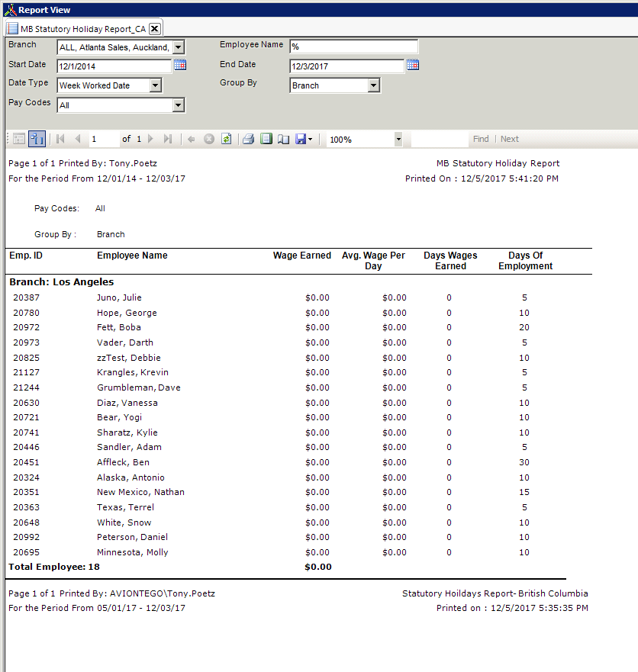Open export format dropdown arrow

coord(311,139)
